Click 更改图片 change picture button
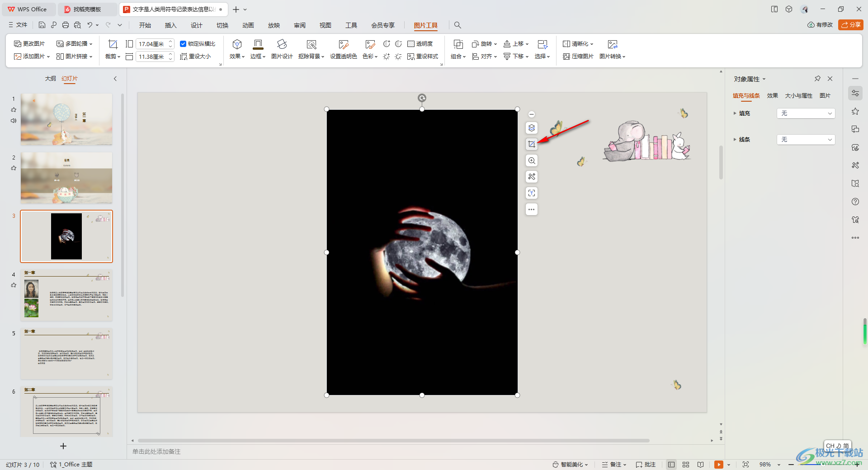 coord(29,44)
